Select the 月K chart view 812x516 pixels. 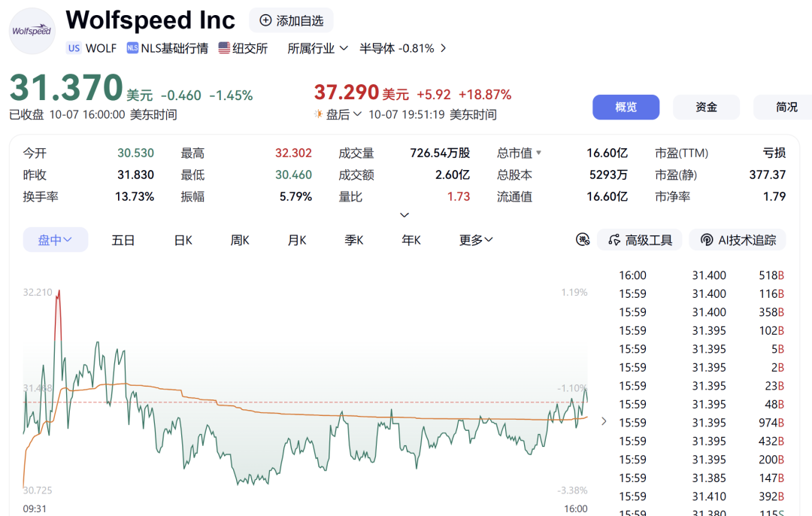297,241
